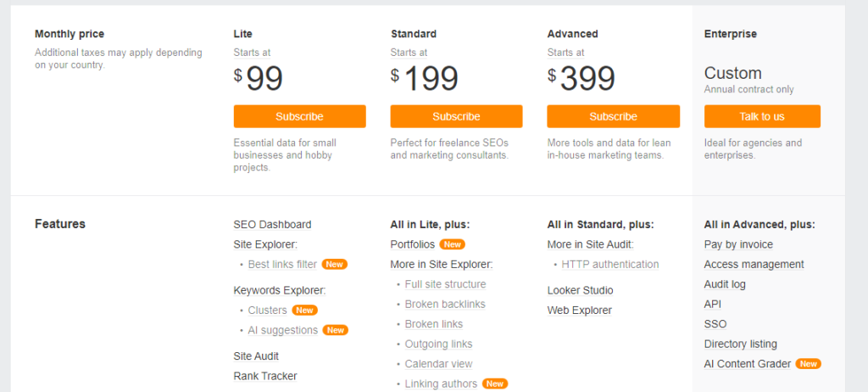
Task: Click Starts at under Lite plan
Action: 252,53
